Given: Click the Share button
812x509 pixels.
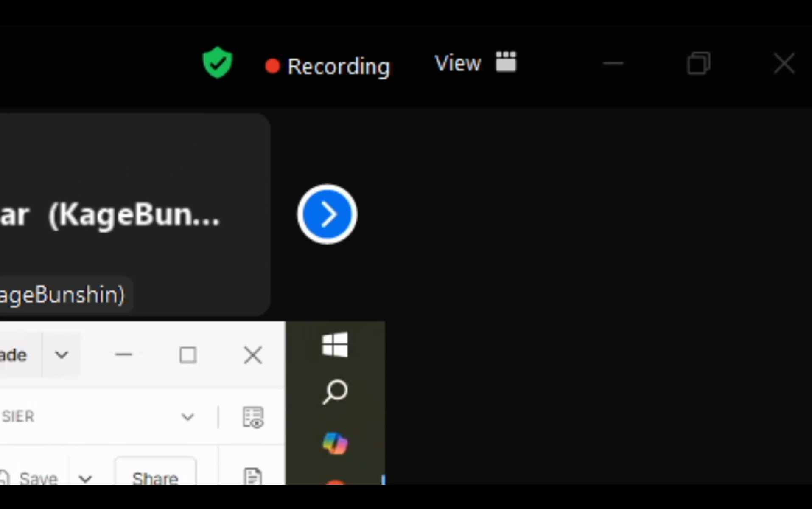Looking at the screenshot, I should click(x=155, y=478).
